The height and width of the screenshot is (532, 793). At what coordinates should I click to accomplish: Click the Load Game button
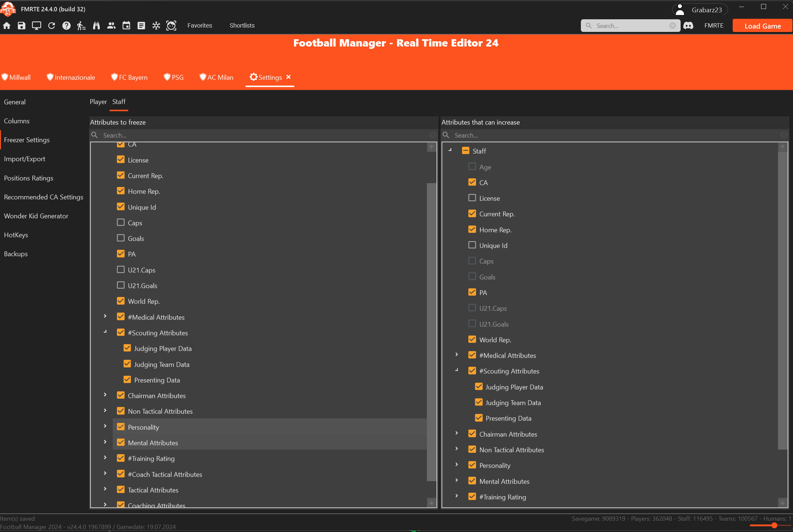click(x=762, y=26)
